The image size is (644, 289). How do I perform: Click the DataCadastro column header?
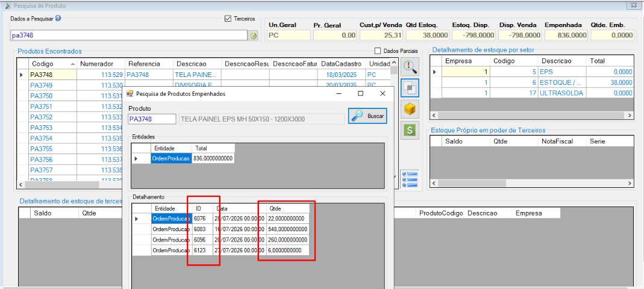tap(342, 64)
